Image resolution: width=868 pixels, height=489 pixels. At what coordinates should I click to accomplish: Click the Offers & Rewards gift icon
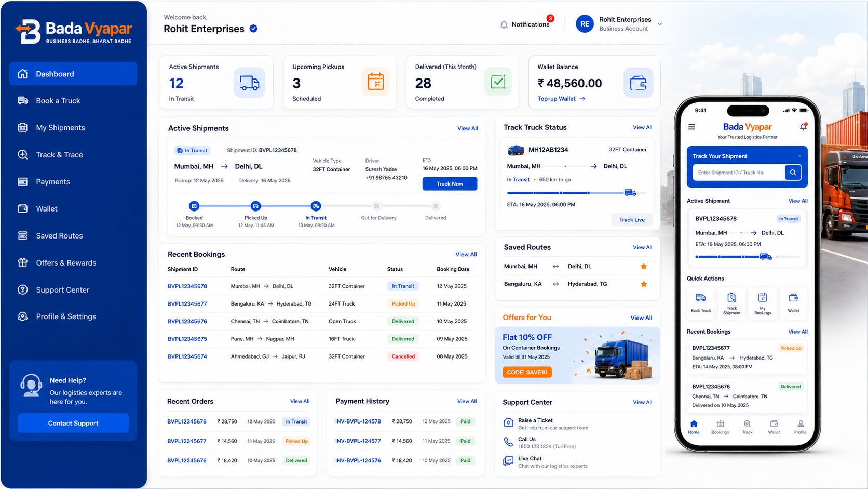(23, 263)
